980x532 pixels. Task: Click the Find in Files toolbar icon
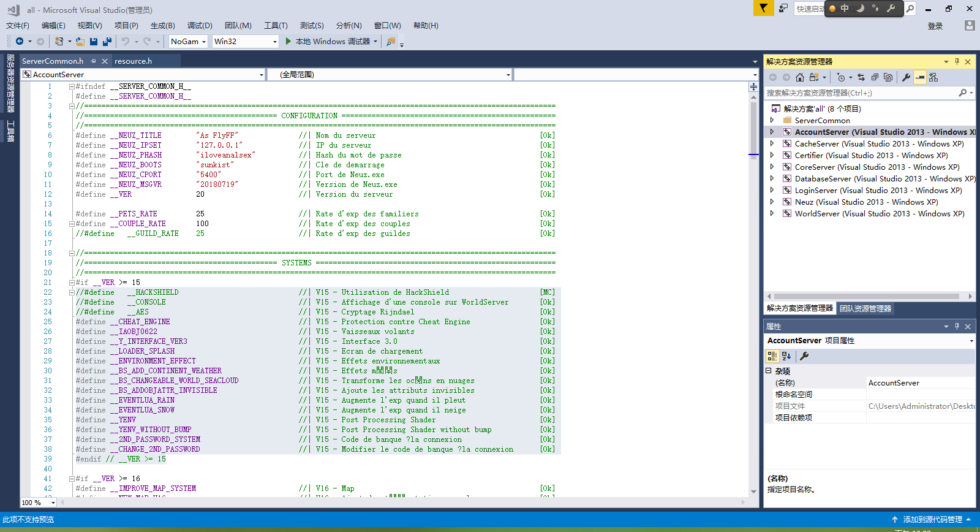pos(391,42)
